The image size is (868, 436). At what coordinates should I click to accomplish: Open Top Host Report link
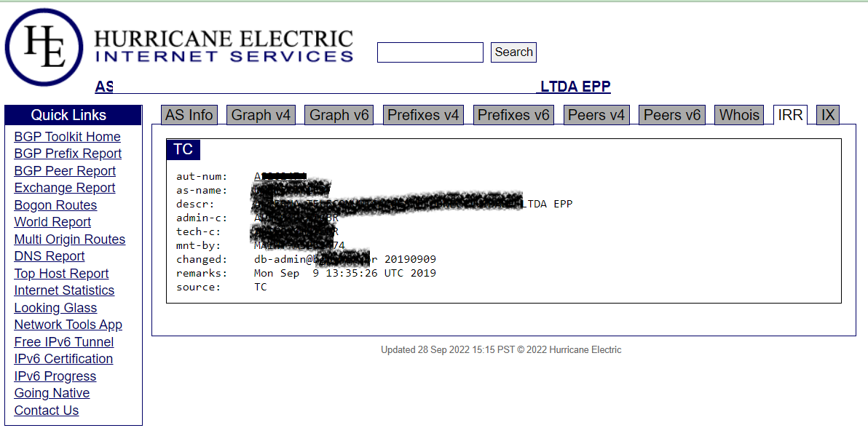coord(61,274)
